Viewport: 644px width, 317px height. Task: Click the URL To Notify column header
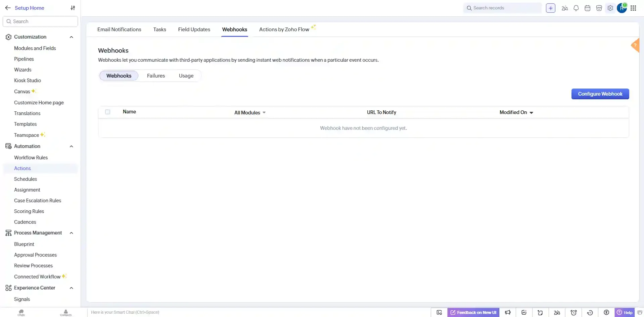coord(381,112)
